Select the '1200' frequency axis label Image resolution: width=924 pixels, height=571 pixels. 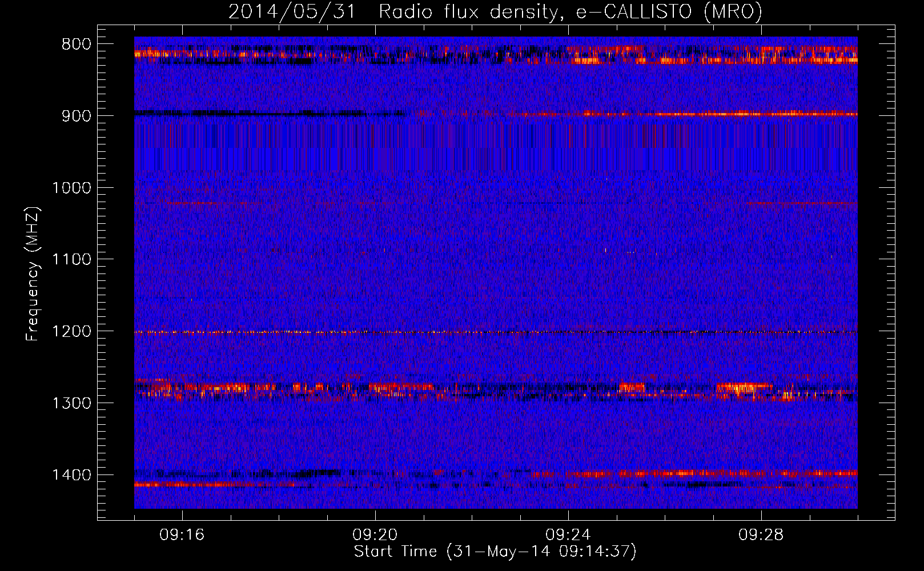[x=71, y=331]
